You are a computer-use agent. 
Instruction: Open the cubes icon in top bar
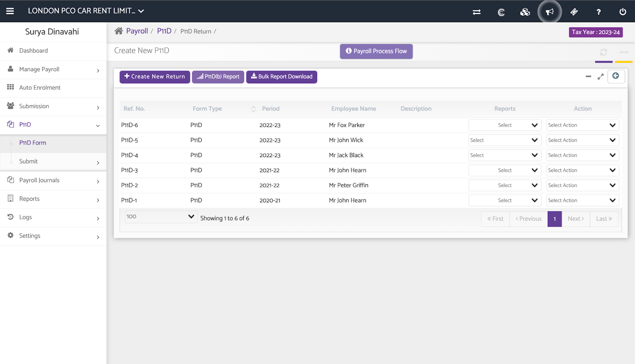[x=525, y=12]
